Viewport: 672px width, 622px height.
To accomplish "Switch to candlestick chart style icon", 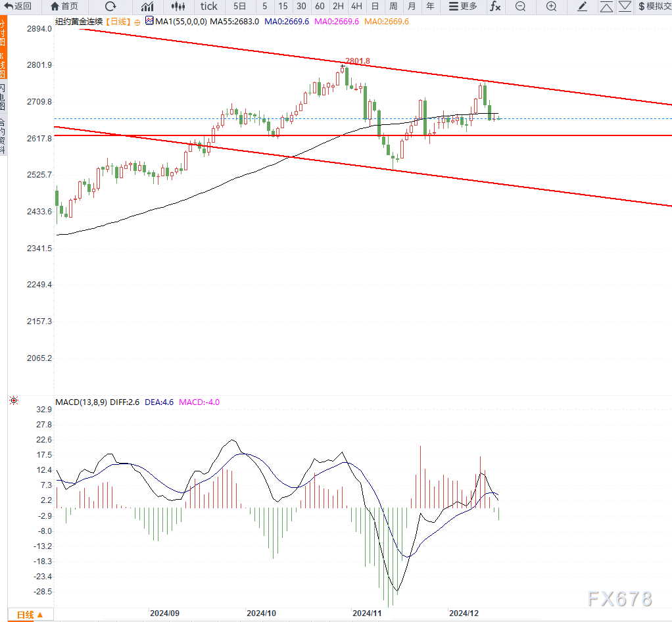I will [178, 7].
